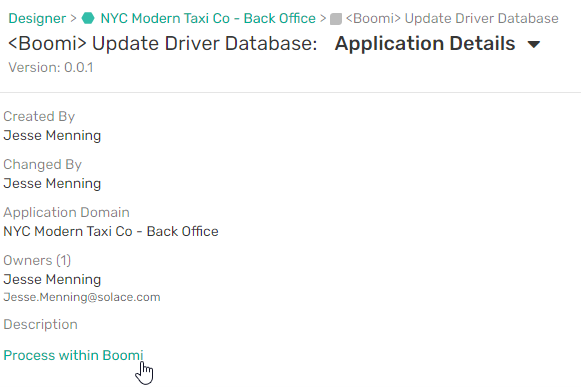Select the Boomi Update Driver Database breadcrumb
Image resolution: width=581 pixels, height=387 pixels.
452,18
